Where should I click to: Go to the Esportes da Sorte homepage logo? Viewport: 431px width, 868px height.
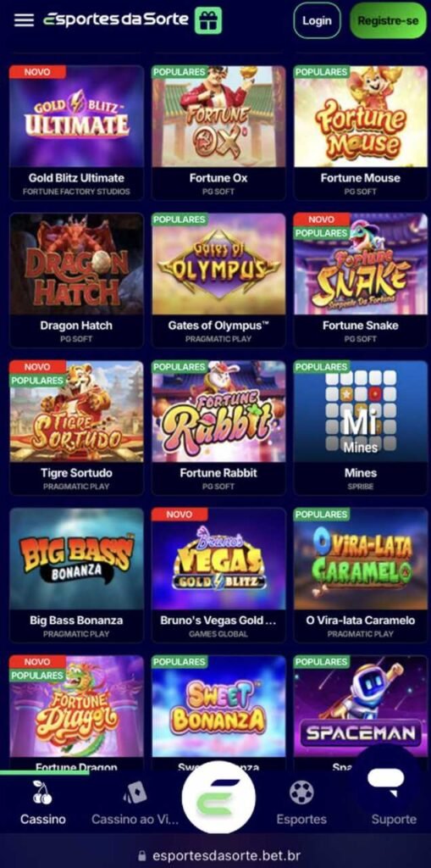coord(116,20)
